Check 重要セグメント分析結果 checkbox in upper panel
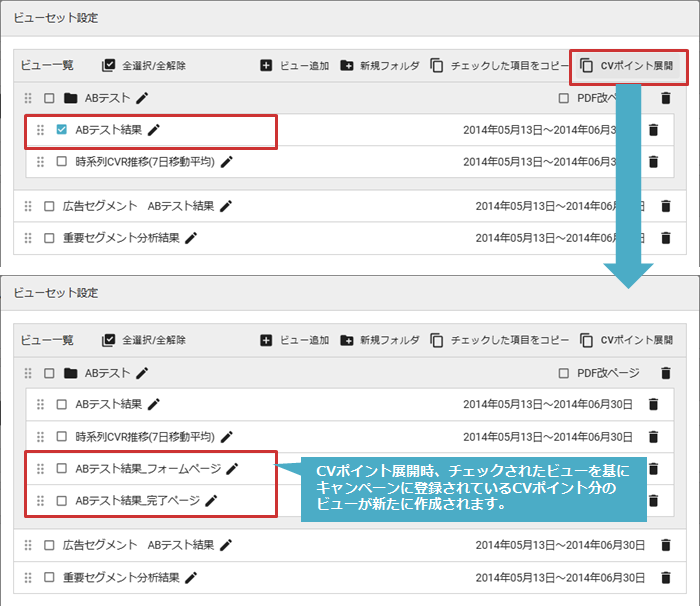This screenshot has height=606, width=700. (x=49, y=238)
